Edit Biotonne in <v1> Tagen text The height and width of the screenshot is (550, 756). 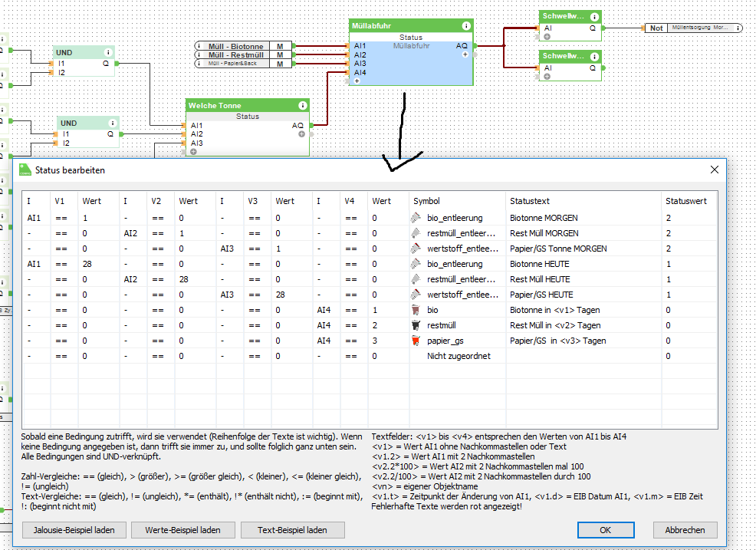[x=555, y=310]
